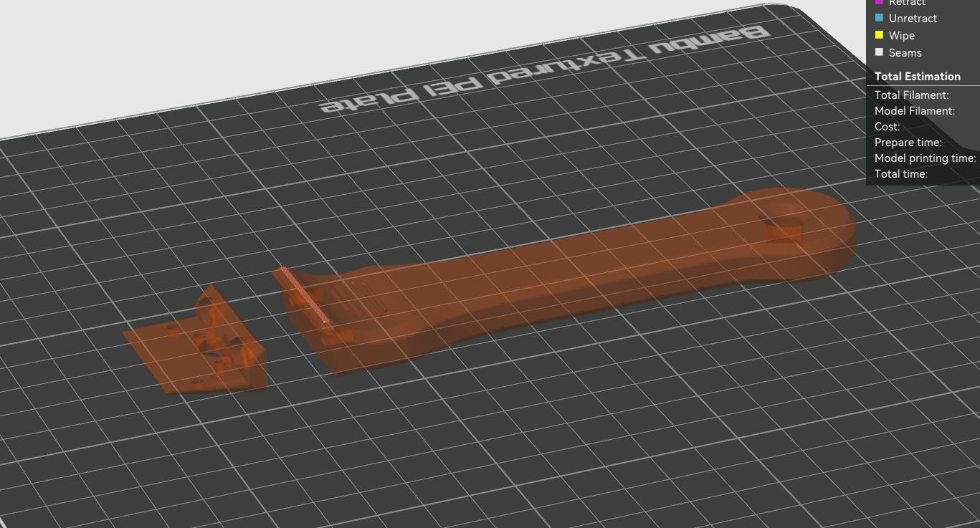The height and width of the screenshot is (528, 980).
Task: Click the Cost label
Action: click(x=887, y=127)
